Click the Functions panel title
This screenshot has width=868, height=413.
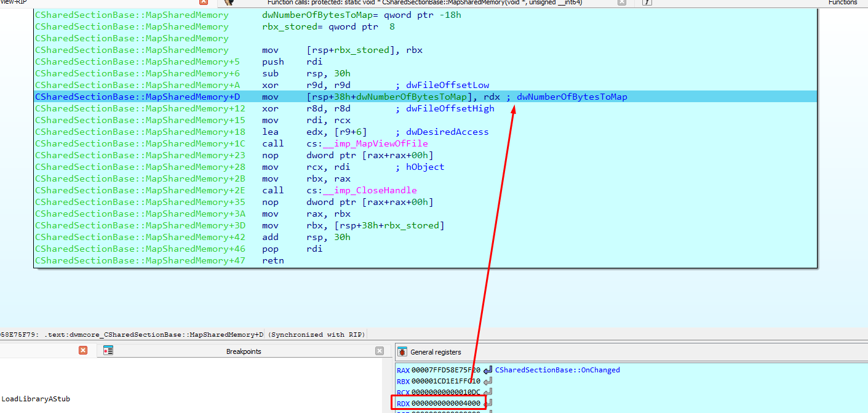pos(843,2)
